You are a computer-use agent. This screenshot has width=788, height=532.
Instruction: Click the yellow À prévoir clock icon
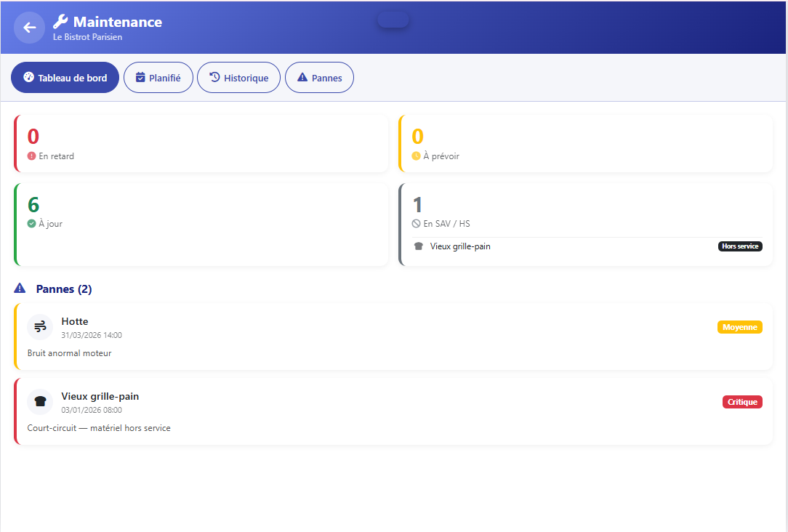click(416, 156)
